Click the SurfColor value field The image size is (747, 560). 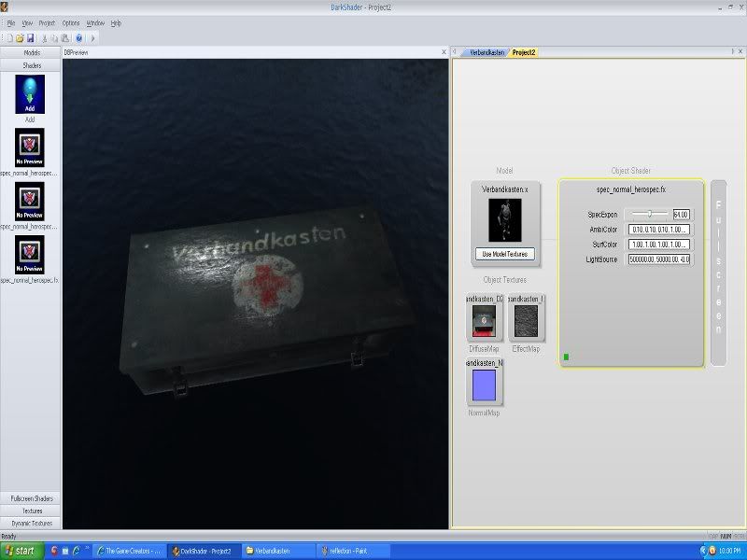tap(659, 245)
